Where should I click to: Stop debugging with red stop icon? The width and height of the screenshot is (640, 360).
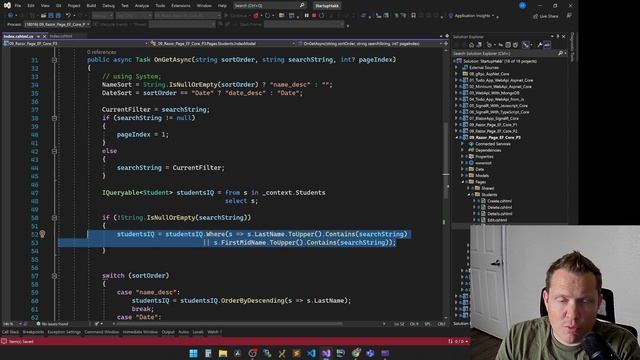tap(314, 16)
